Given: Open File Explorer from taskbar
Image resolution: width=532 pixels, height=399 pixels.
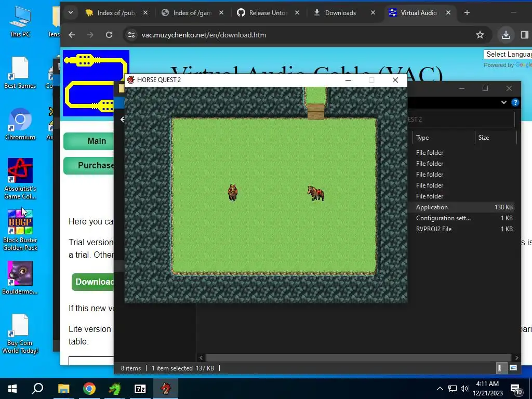Looking at the screenshot, I should coord(63,389).
